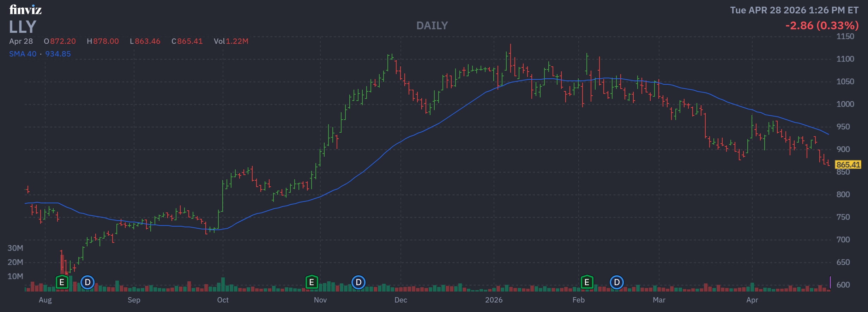This screenshot has height=312, width=868.
Task: Click the open price value 872.20
Action: coord(63,41)
